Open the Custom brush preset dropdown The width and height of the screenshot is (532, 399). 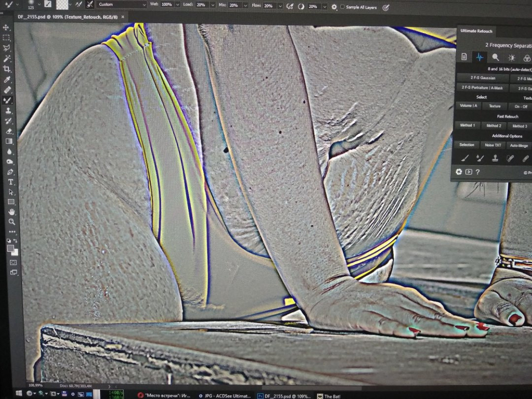click(122, 4)
